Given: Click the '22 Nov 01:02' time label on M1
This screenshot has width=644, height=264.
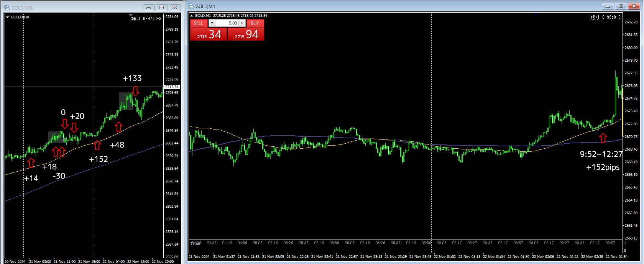Looking at the screenshot, I should [x=445, y=256].
